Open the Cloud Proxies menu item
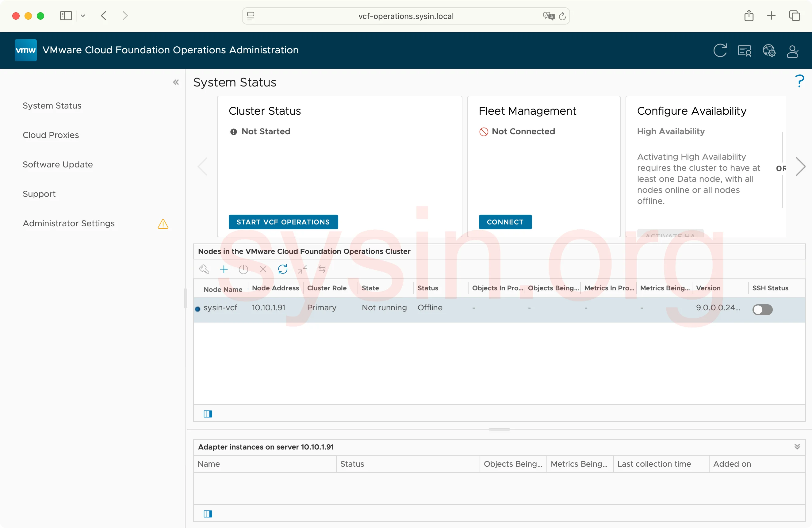The height and width of the screenshot is (528, 812). [x=51, y=135]
